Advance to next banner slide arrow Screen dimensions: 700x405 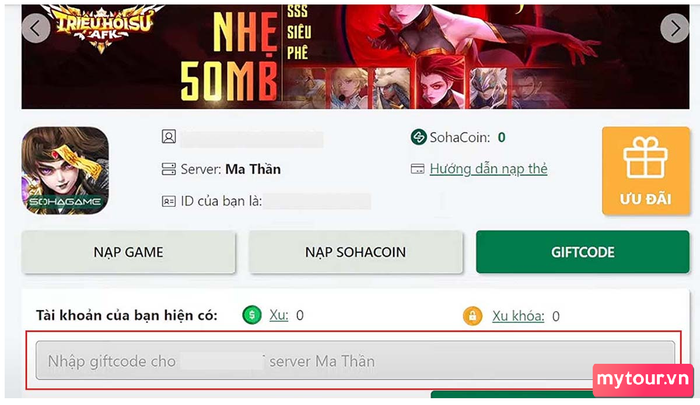pyautogui.click(x=675, y=29)
